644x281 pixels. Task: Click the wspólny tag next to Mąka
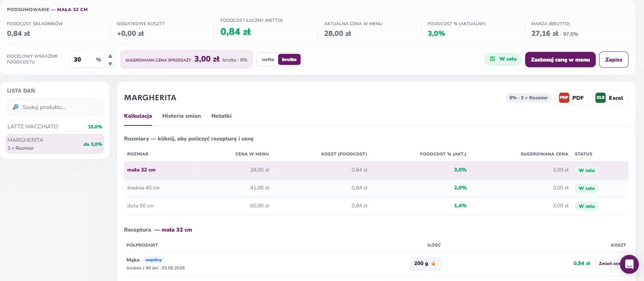coord(153,260)
